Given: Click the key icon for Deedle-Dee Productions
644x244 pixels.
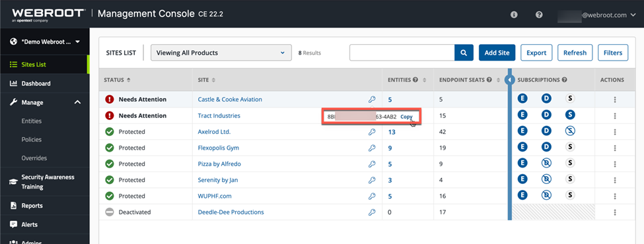Looking at the screenshot, I should coord(372,212).
